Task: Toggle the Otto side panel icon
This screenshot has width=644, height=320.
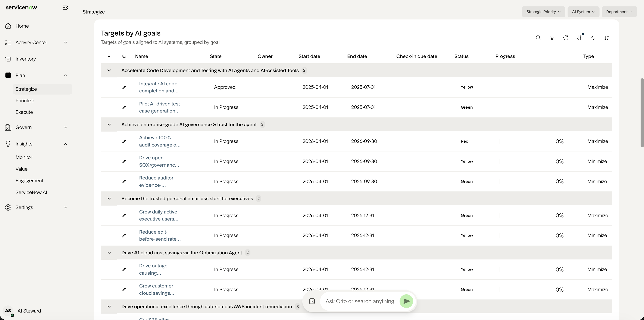Action: click(312, 301)
